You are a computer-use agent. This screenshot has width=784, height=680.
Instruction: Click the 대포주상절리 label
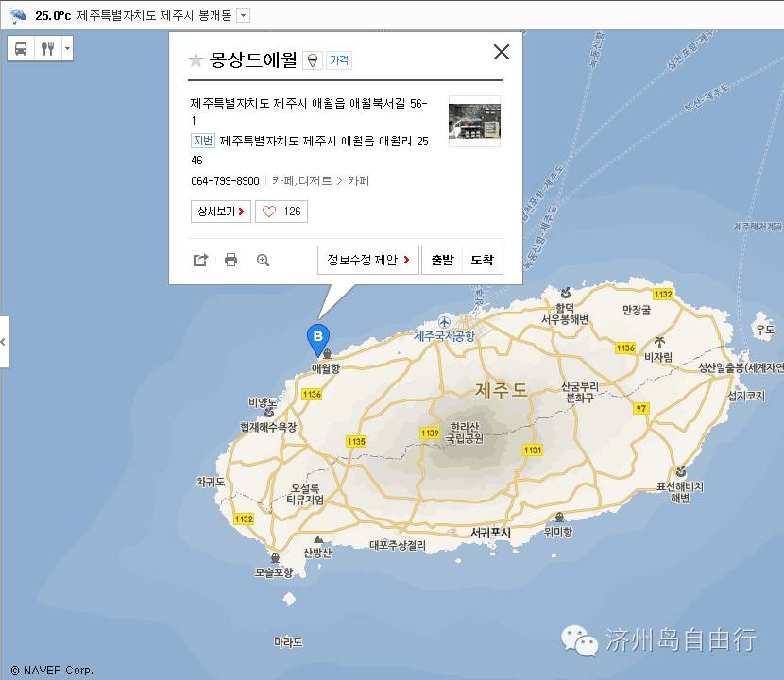398,546
